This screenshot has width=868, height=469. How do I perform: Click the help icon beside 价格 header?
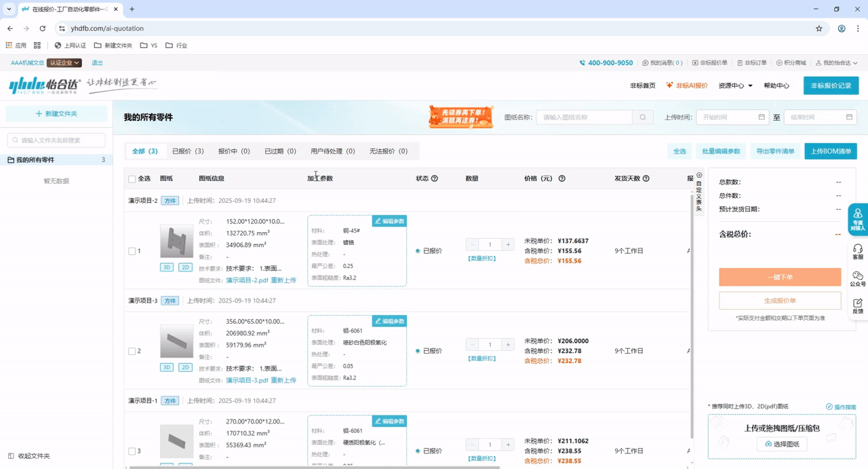561,179
